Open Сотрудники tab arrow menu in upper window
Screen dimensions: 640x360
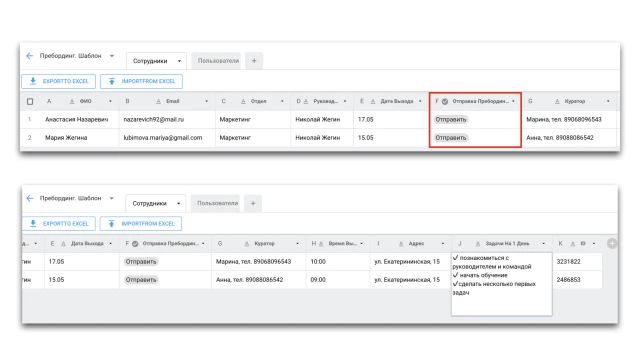point(179,61)
